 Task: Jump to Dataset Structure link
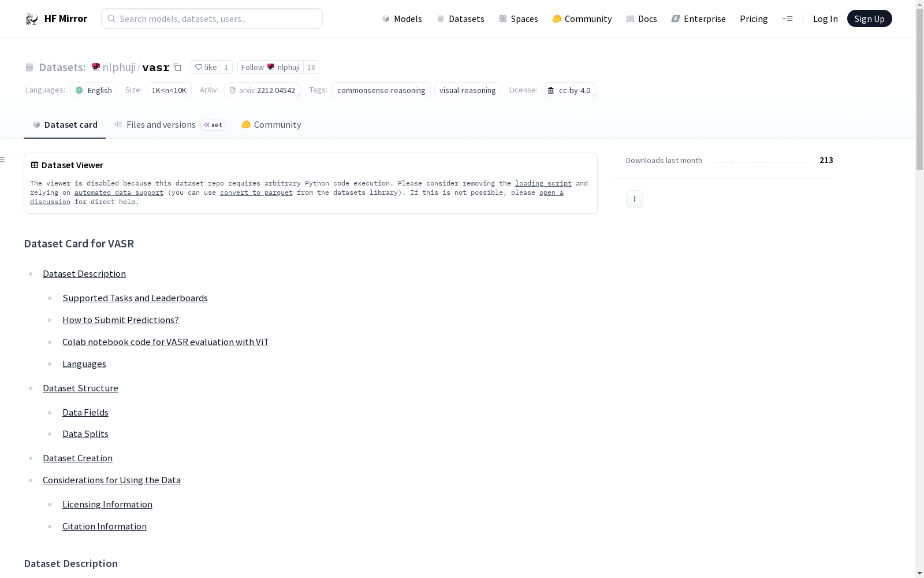tap(80, 388)
